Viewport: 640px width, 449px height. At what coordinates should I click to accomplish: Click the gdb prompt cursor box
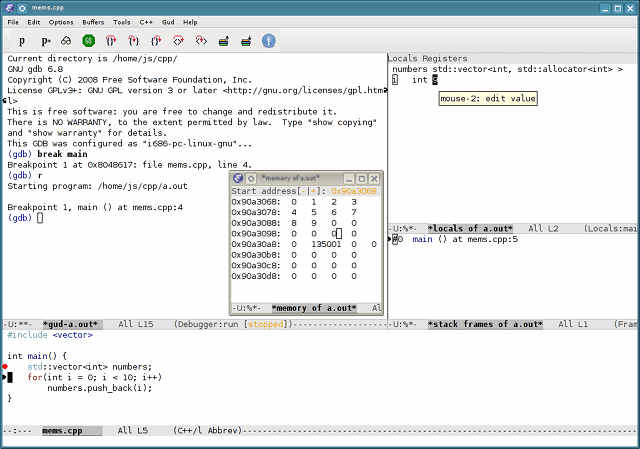pos(40,218)
